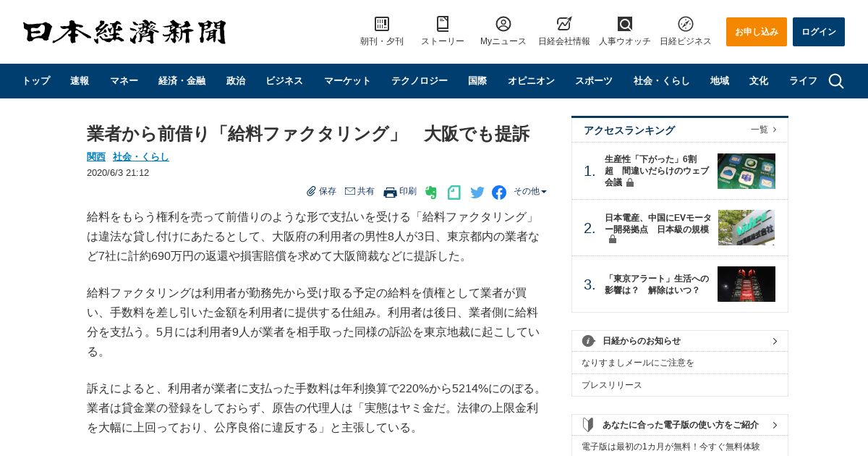Click the search magnifier in navigation bar

pyautogui.click(x=836, y=81)
